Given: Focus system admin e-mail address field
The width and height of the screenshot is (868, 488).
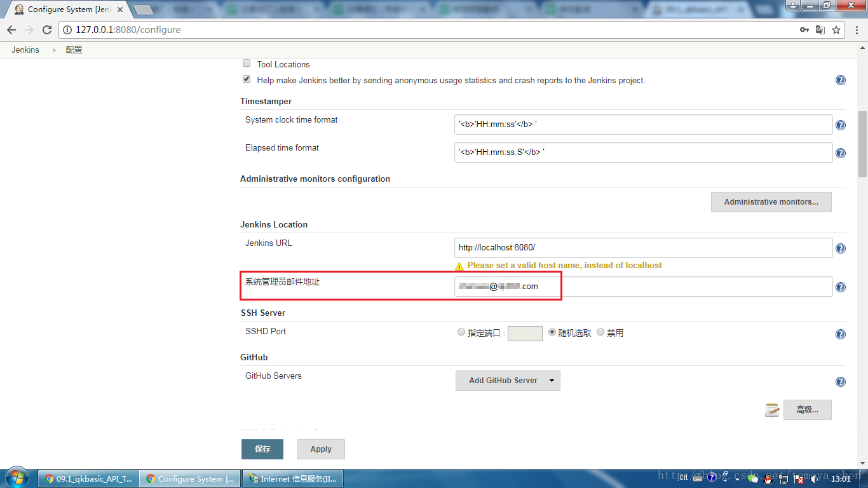Looking at the screenshot, I should coord(643,287).
